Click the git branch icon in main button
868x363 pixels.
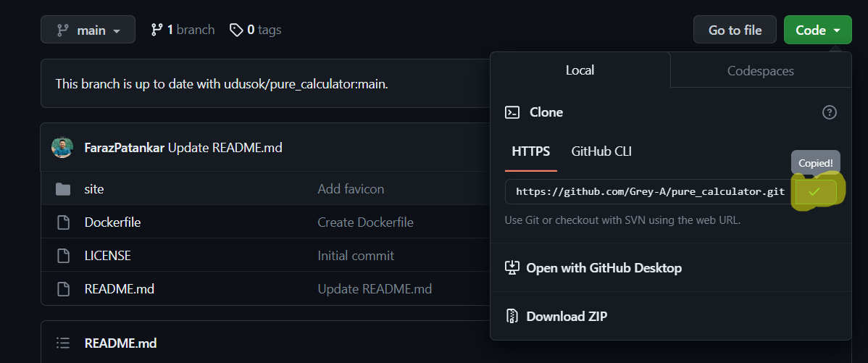click(62, 30)
